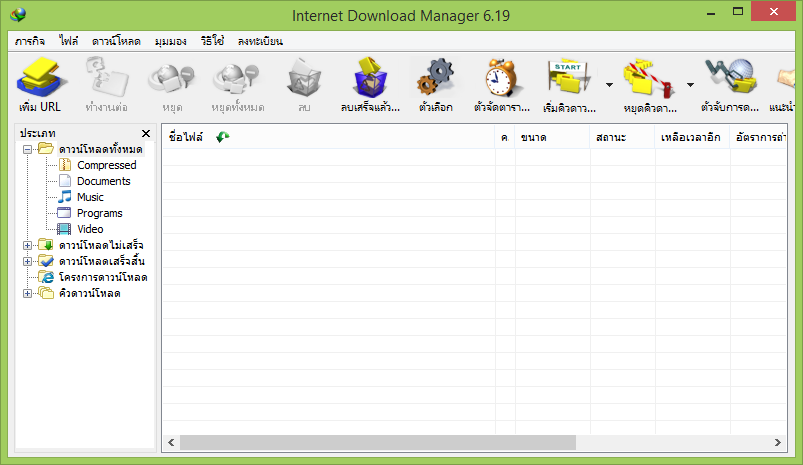This screenshot has height=465, width=803.
Task: Click the หยุดทั้งหมด (Stop All) toolbar icon
Action: pos(237,79)
